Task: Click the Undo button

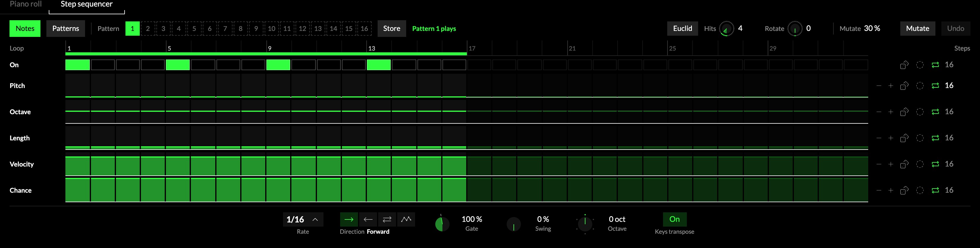Action: coord(956,29)
